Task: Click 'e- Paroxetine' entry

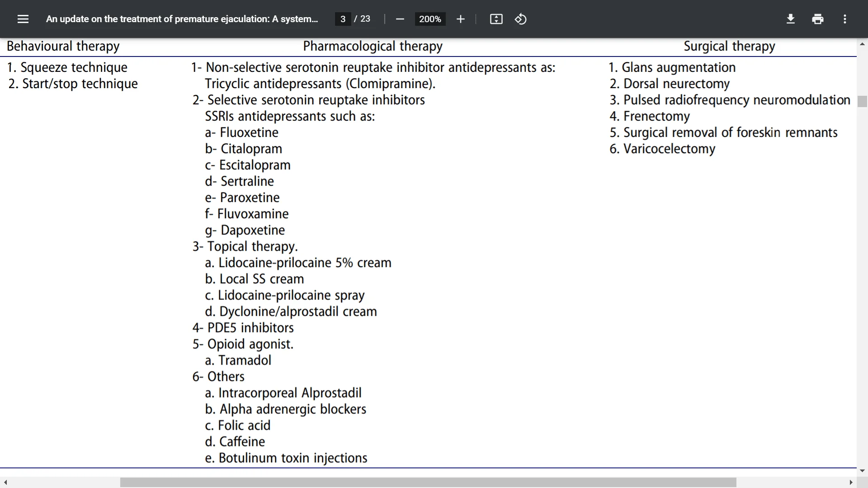Action: coord(242,197)
